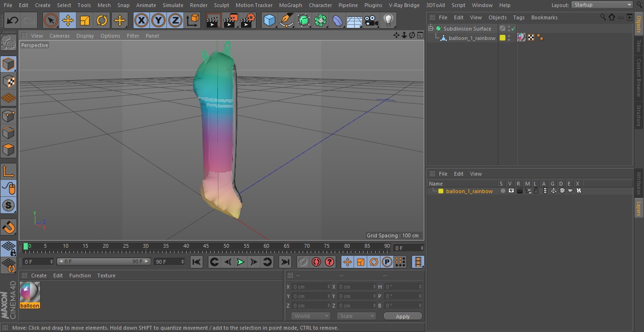Render to Picture Viewer
The width and height of the screenshot is (644, 332).
pyautogui.click(x=231, y=21)
